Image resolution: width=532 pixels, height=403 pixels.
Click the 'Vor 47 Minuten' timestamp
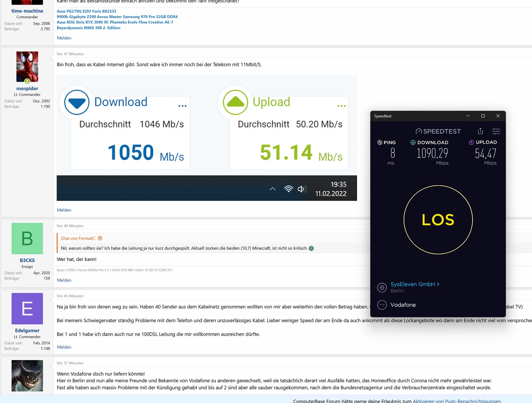[x=70, y=54]
